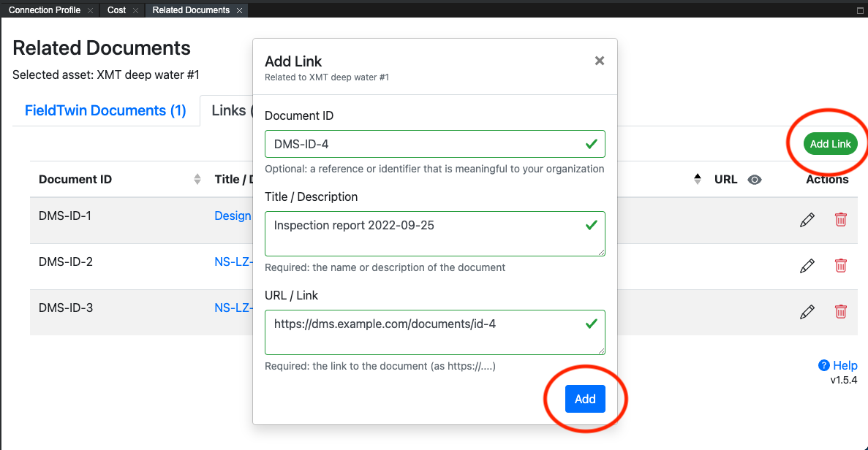868x450 pixels.
Task: Edit the DMS-ID-2 row with pencil icon
Action: [x=807, y=266]
